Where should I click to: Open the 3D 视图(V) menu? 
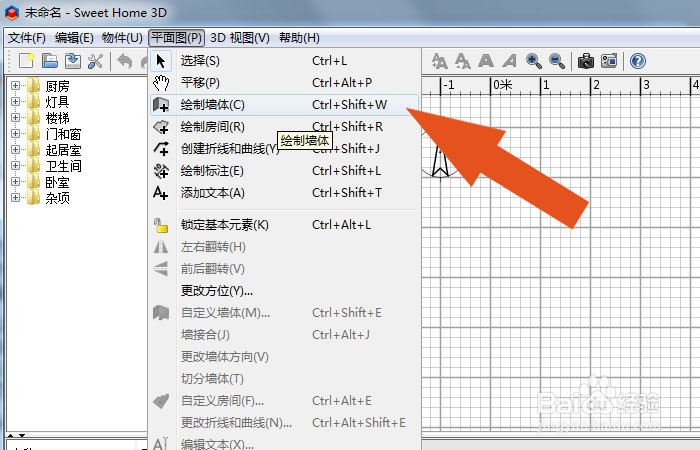240,38
